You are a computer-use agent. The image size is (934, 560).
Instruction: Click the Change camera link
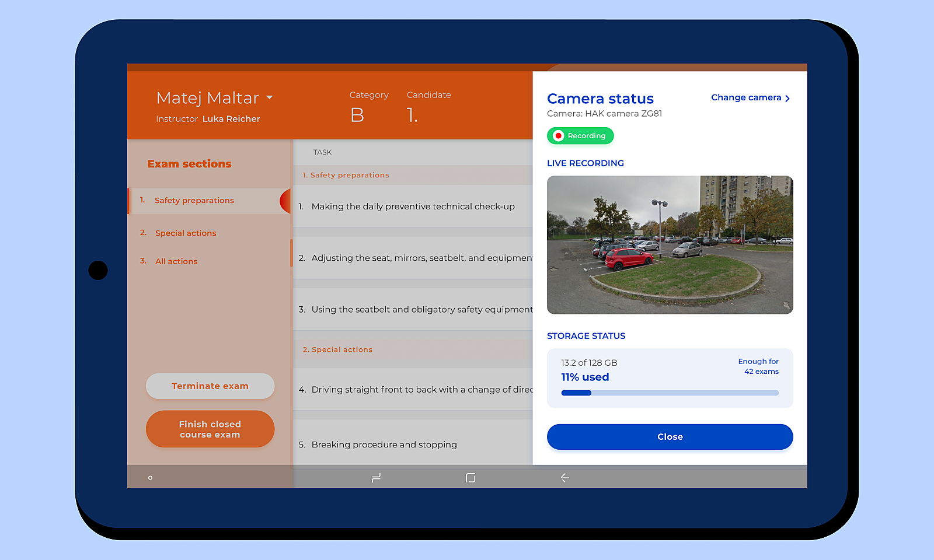pyautogui.click(x=745, y=97)
